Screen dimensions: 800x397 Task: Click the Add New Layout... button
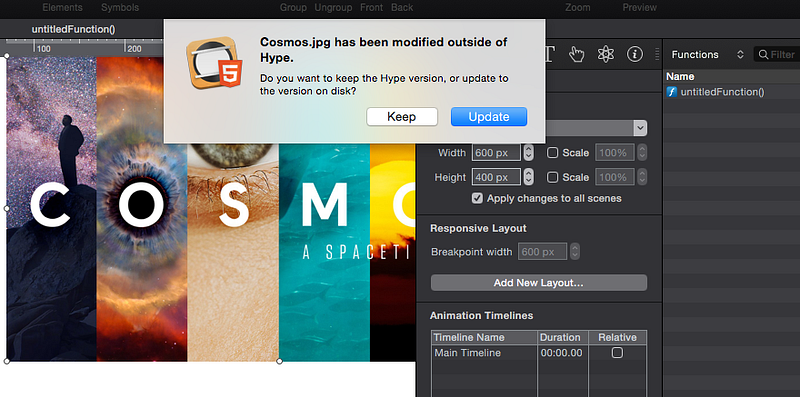click(539, 283)
